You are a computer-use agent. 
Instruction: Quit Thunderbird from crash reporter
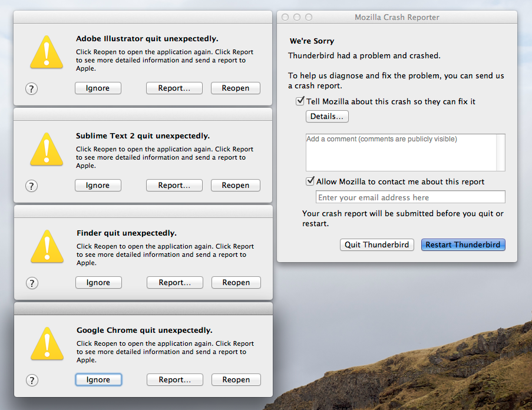pyautogui.click(x=377, y=245)
